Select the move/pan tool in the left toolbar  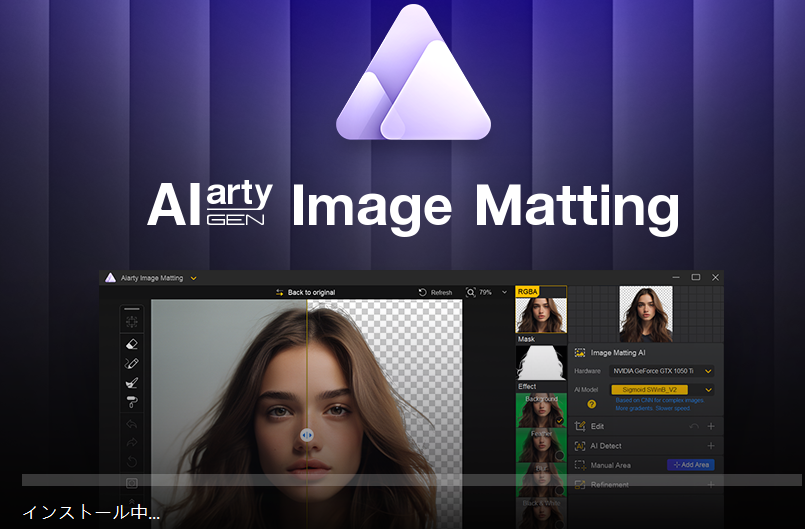[x=132, y=322]
